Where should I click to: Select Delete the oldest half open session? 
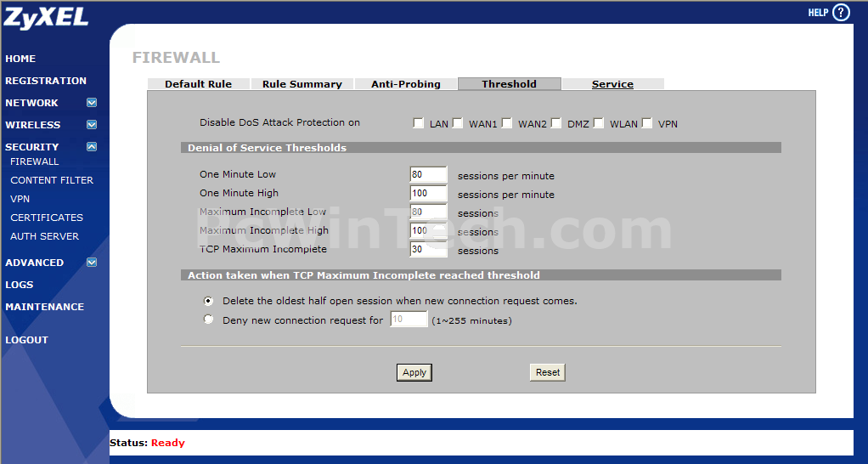tap(208, 301)
